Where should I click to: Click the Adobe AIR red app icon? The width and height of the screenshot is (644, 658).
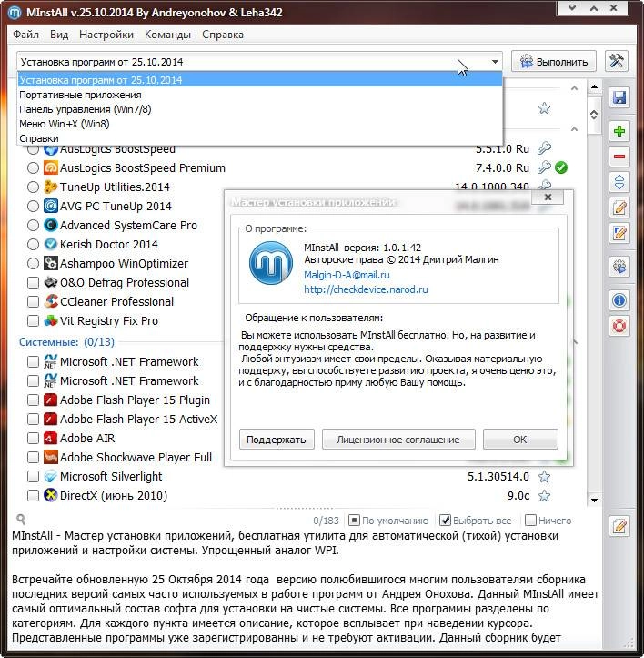51,438
